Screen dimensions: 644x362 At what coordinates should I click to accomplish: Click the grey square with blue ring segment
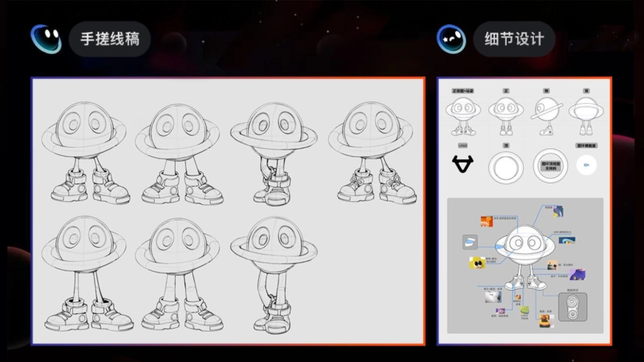470,242
